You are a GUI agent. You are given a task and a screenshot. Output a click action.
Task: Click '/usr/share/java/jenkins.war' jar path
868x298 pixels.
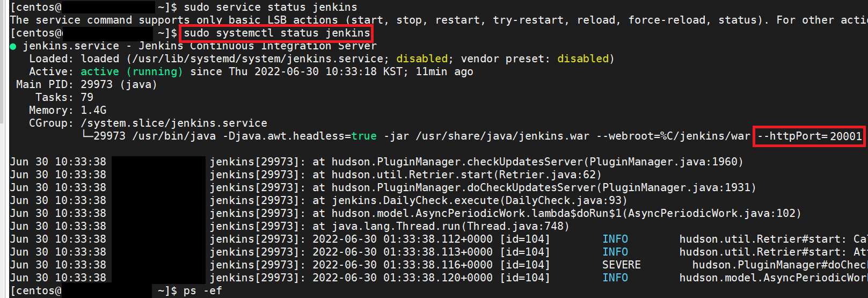(502, 136)
